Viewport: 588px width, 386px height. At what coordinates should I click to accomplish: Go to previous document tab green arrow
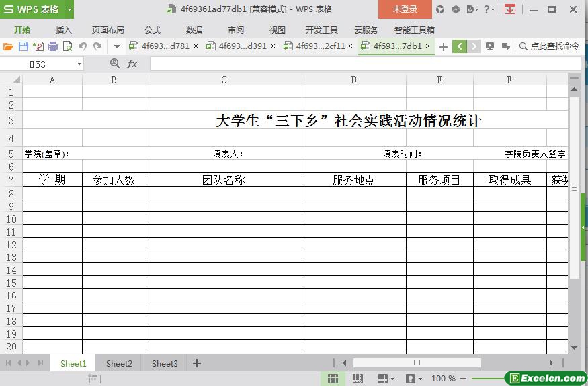pos(460,46)
